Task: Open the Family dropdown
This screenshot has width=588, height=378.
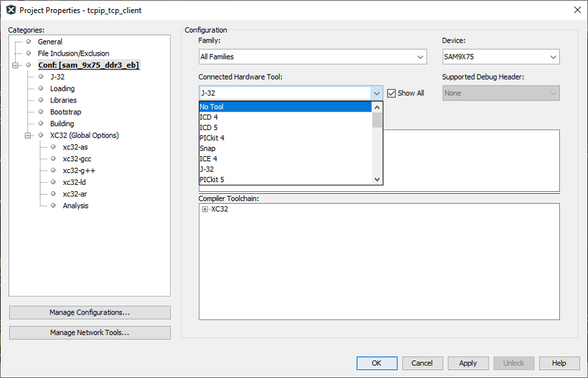Action: (x=313, y=57)
